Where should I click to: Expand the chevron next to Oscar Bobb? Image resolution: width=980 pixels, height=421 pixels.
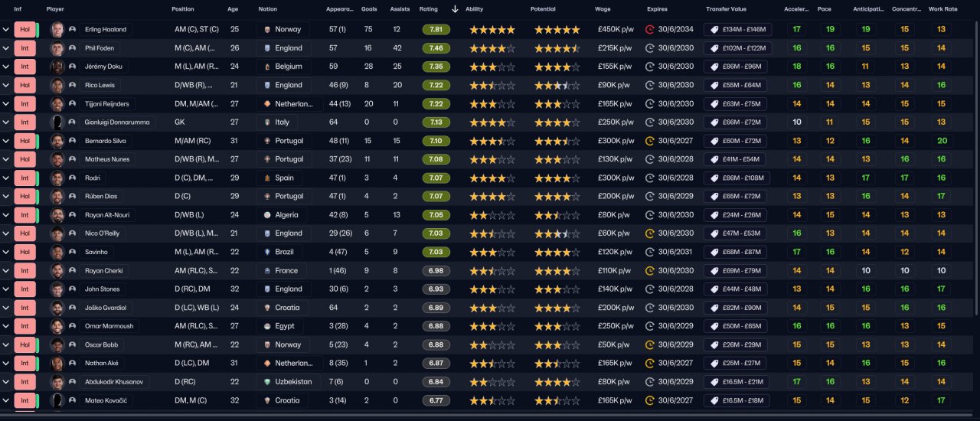(x=6, y=345)
